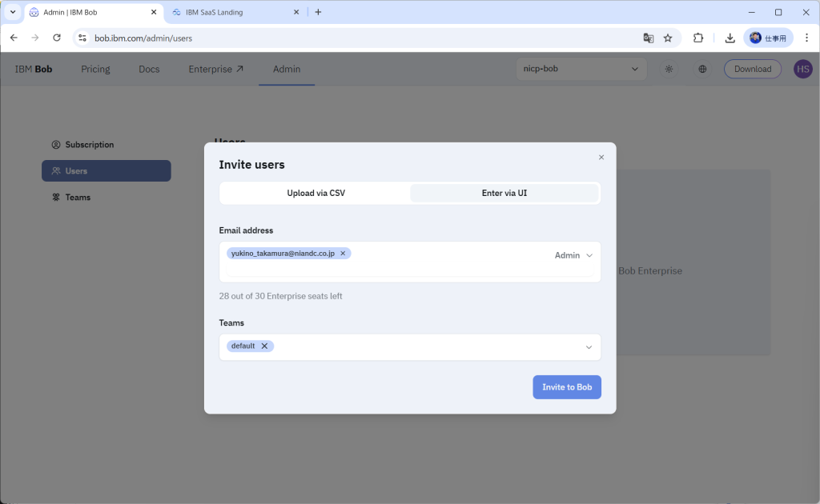Bookmark this page with the star
The width and height of the screenshot is (820, 504).
(x=668, y=38)
